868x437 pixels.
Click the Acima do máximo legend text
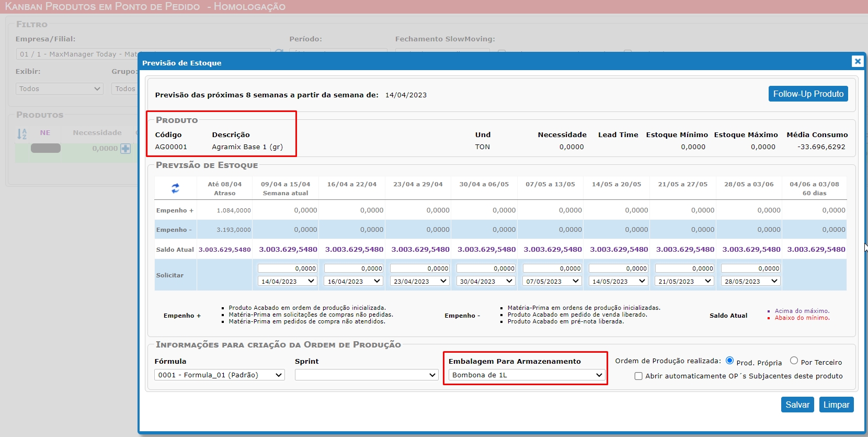(x=802, y=311)
